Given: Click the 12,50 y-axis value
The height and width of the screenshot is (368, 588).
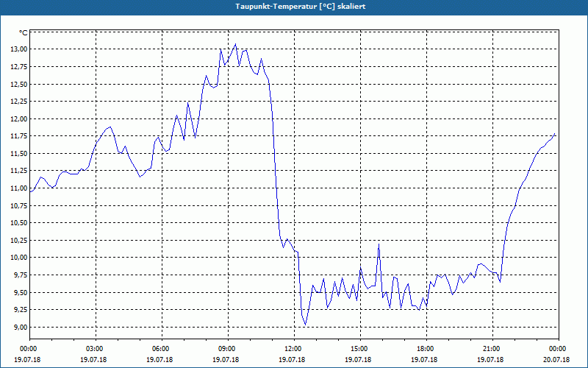Looking at the screenshot, I should click(19, 84).
